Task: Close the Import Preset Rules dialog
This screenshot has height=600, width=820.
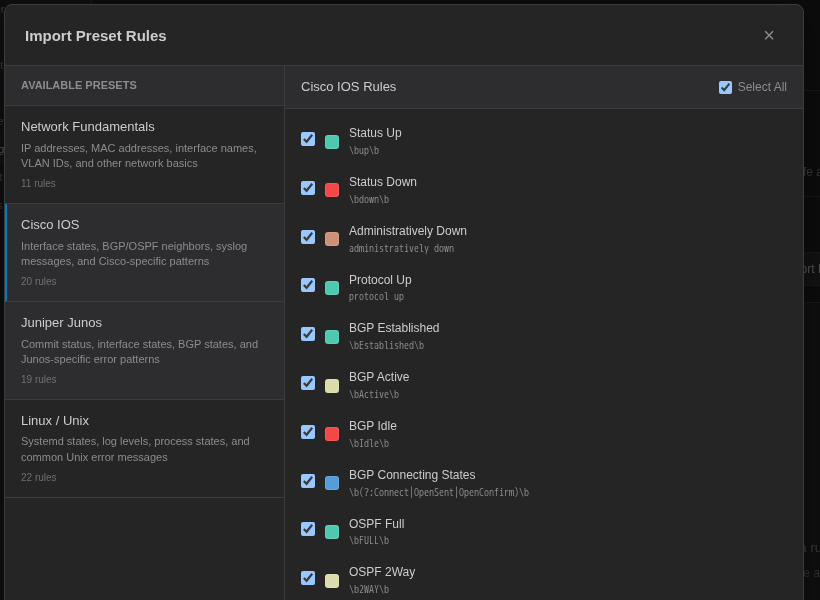Action: (x=768, y=36)
